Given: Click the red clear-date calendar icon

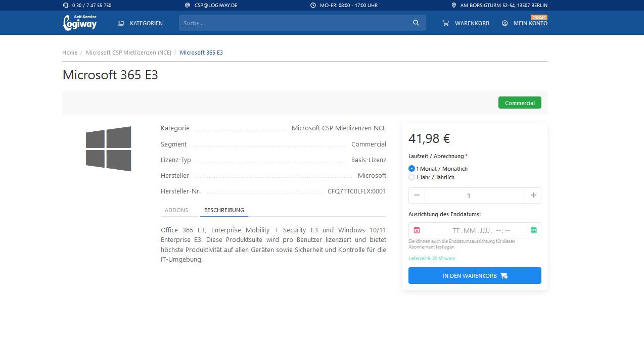Looking at the screenshot, I should (x=417, y=230).
